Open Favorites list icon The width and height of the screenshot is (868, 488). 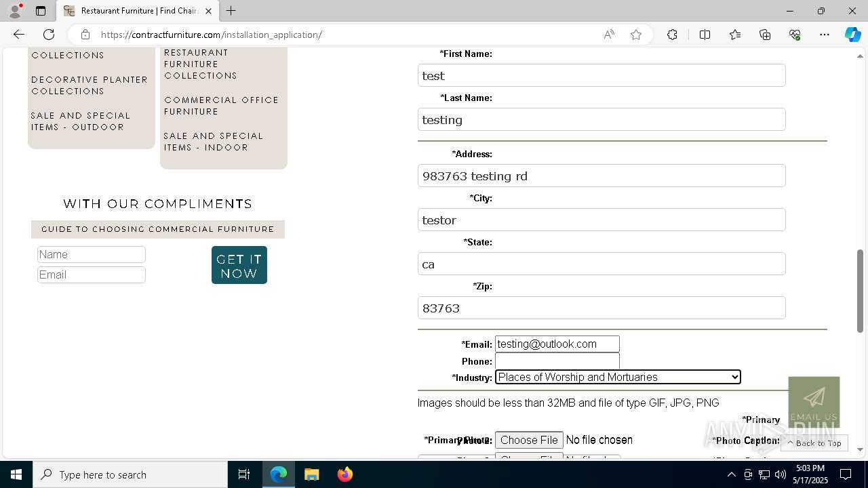735,35
